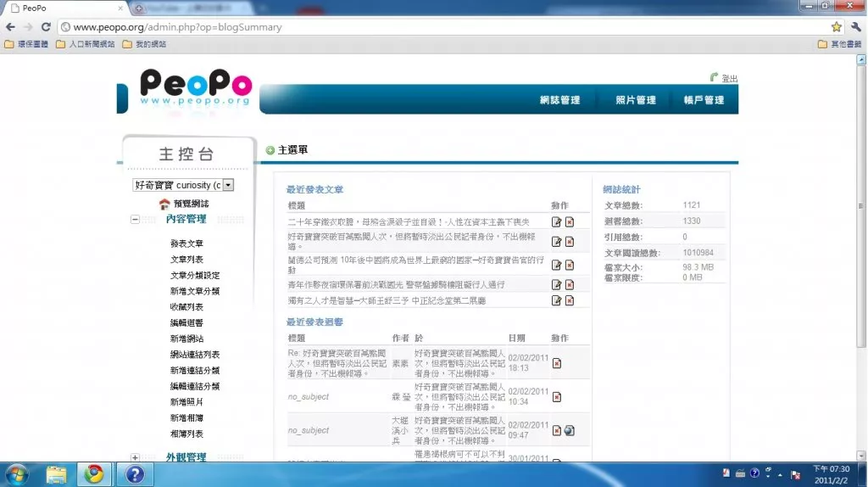Open 發表文章 in sidebar
Image resolution: width=868 pixels, height=487 pixels.
[x=186, y=243]
